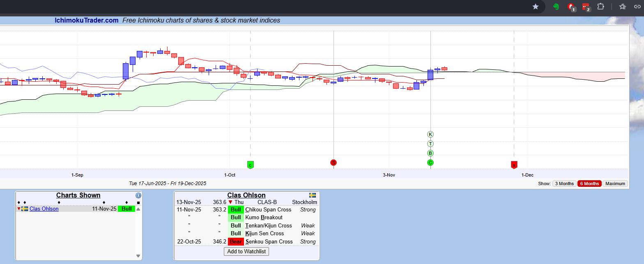This screenshot has width=644, height=264.
Task: Click the CLAS-B ticker symbol text
Action: [x=267, y=202]
